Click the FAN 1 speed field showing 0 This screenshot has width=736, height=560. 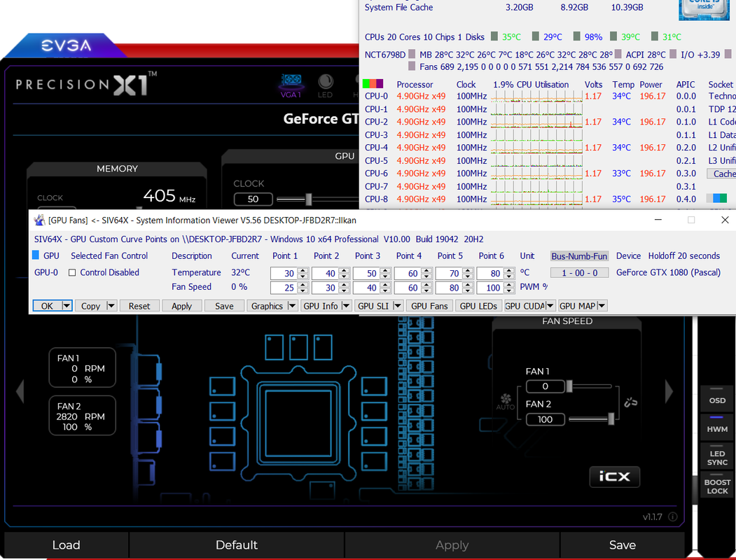click(x=545, y=386)
